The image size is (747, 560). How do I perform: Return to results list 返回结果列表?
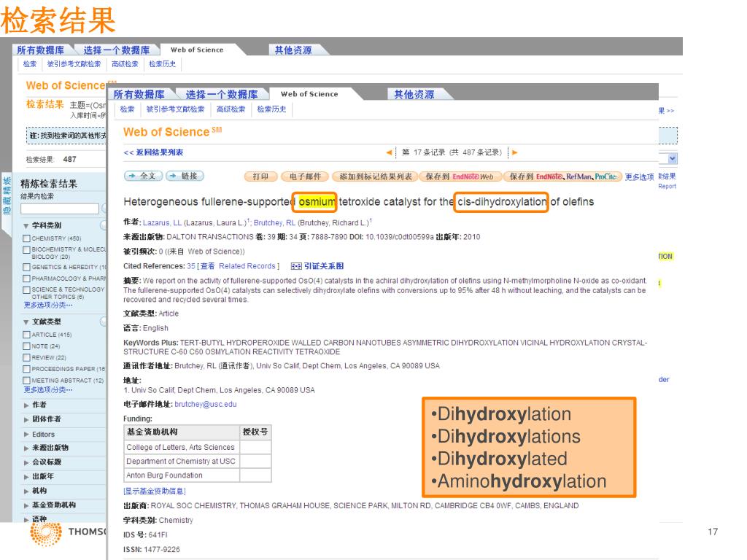[153, 152]
